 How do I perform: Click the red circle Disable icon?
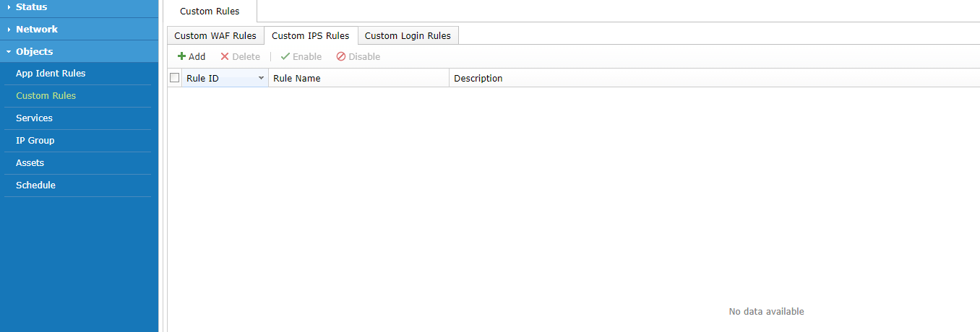341,56
